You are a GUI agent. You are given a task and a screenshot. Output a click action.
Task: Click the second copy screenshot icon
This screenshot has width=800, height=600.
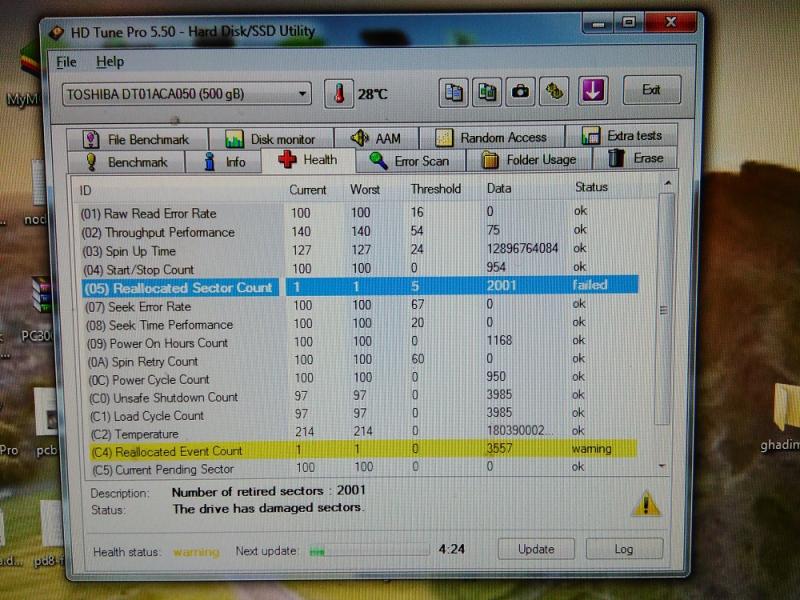(x=487, y=92)
